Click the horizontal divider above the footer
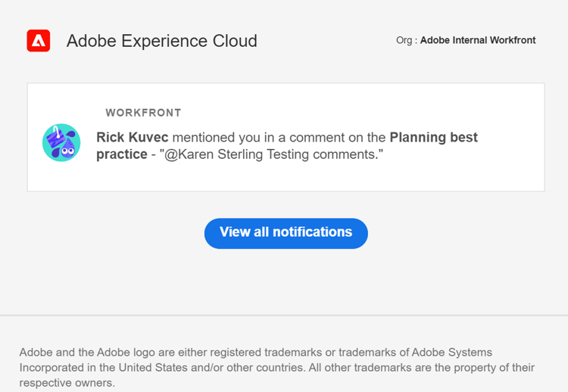This screenshot has width=568, height=392. pyautogui.click(x=284, y=315)
